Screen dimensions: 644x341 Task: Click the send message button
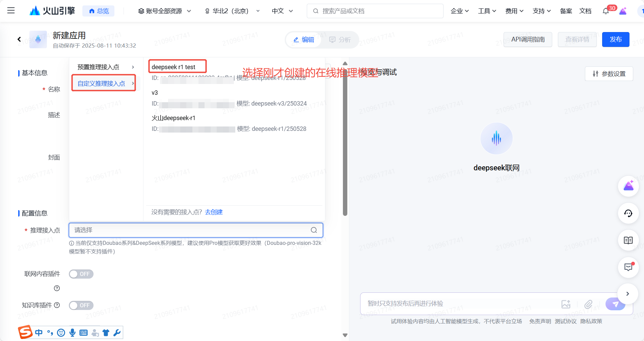[615, 304]
